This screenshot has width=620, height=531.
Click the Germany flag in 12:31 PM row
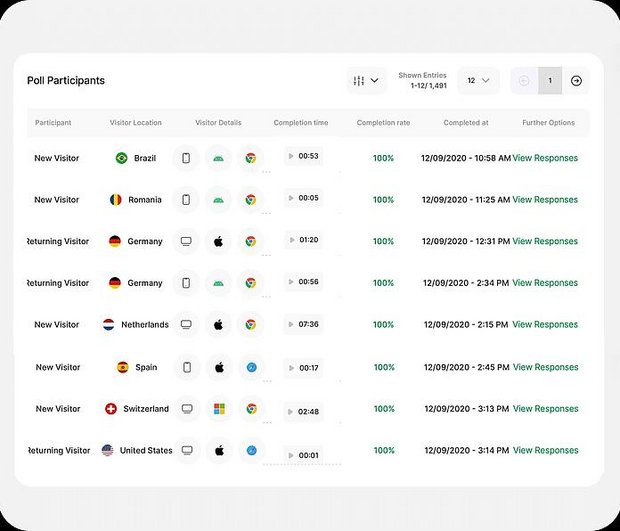point(115,242)
